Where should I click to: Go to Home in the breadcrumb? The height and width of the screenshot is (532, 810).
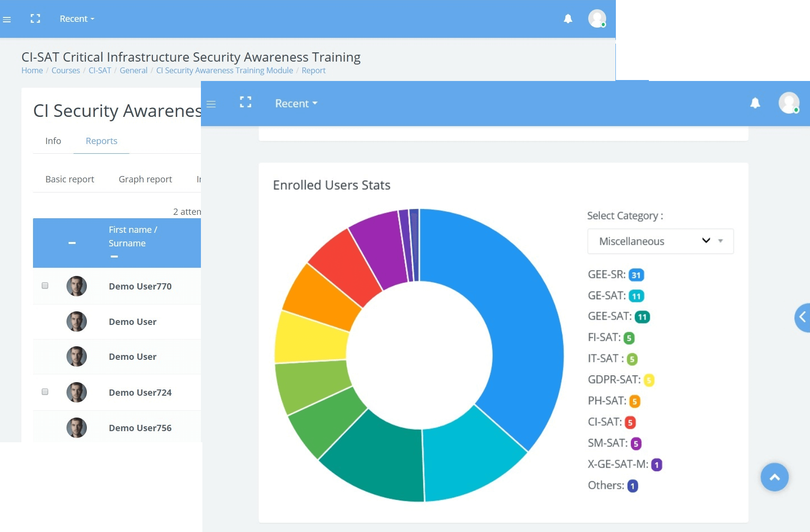pos(32,71)
